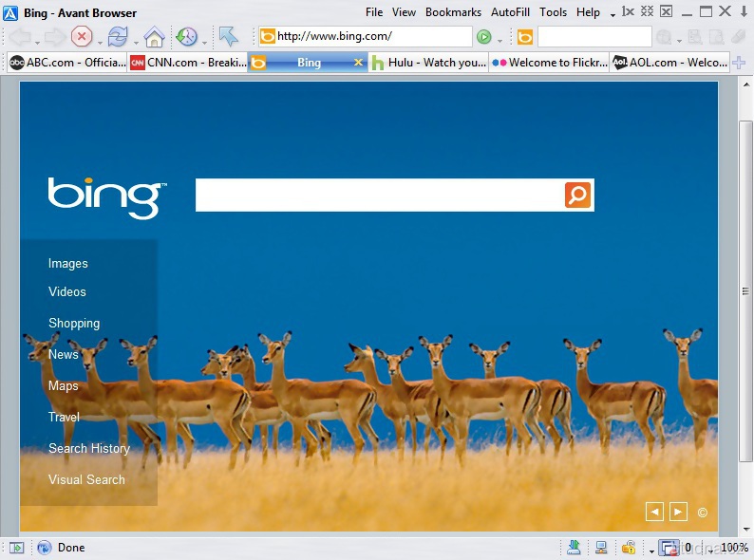Open the History clock icon
Image resolution: width=754 pixels, height=560 pixels.
coord(186,36)
